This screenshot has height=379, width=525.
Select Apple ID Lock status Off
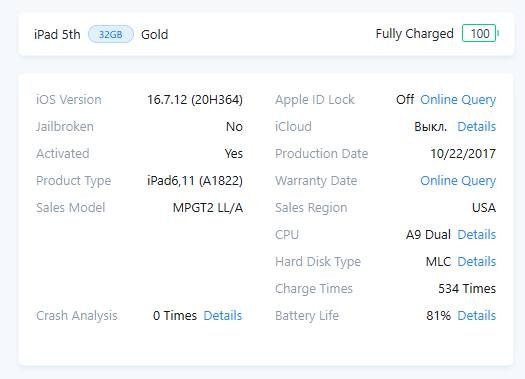click(x=405, y=100)
